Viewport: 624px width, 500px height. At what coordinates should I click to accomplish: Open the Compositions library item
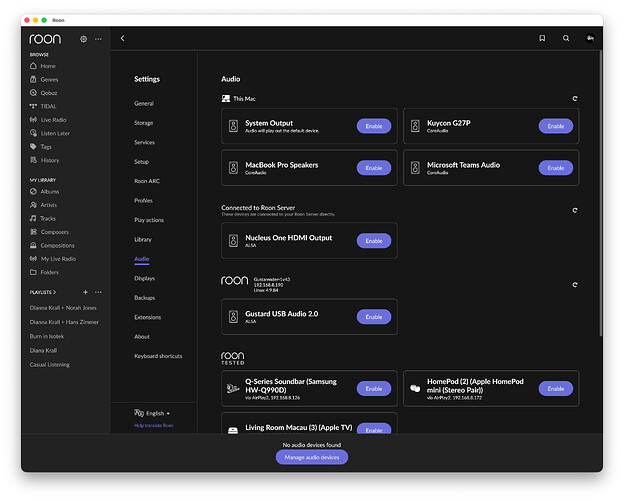52,245
